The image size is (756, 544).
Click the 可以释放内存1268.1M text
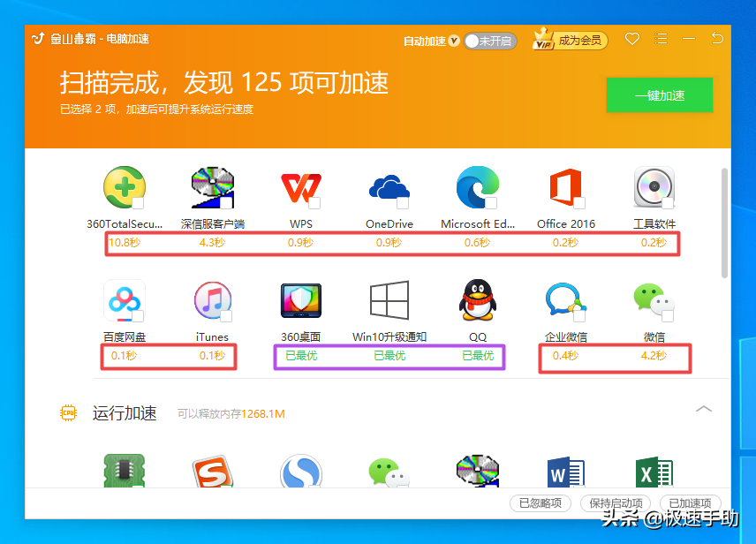(x=231, y=414)
